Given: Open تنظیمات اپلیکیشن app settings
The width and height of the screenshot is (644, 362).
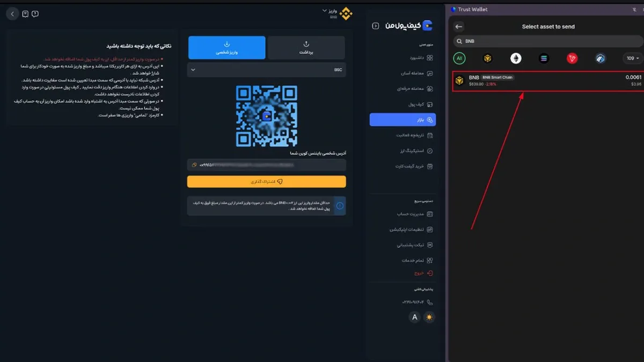Looking at the screenshot, I should pyautogui.click(x=411, y=230).
